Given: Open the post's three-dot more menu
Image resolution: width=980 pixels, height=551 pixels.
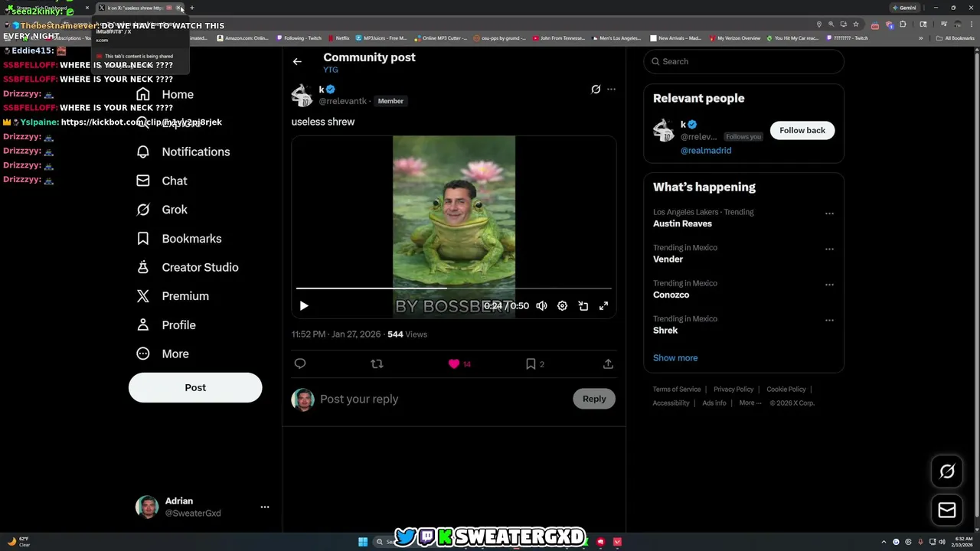Looking at the screenshot, I should [611, 90].
